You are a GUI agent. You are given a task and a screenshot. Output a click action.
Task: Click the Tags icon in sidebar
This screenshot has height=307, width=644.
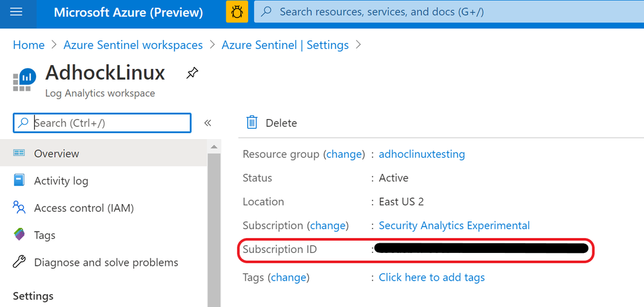point(19,235)
